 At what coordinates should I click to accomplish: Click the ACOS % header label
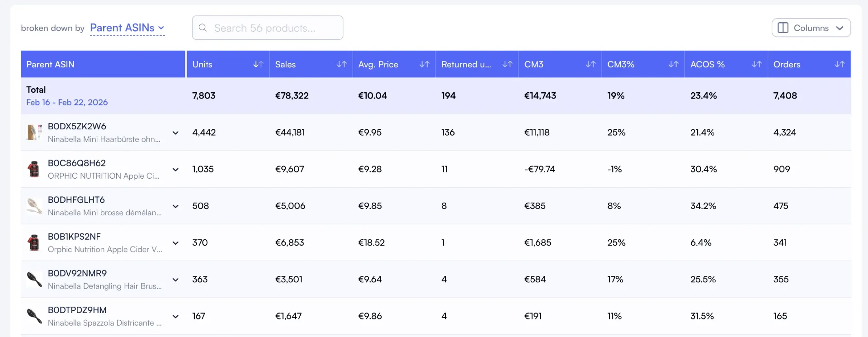click(x=708, y=64)
